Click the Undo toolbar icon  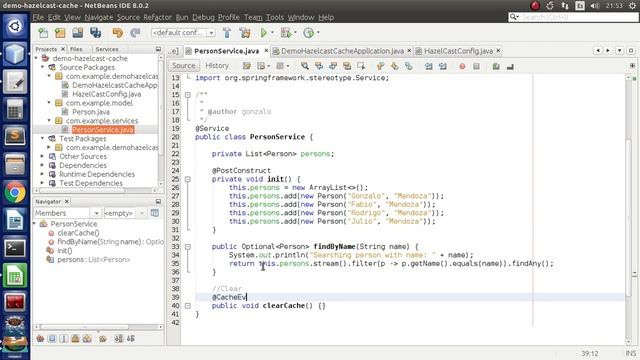[x=118, y=33]
